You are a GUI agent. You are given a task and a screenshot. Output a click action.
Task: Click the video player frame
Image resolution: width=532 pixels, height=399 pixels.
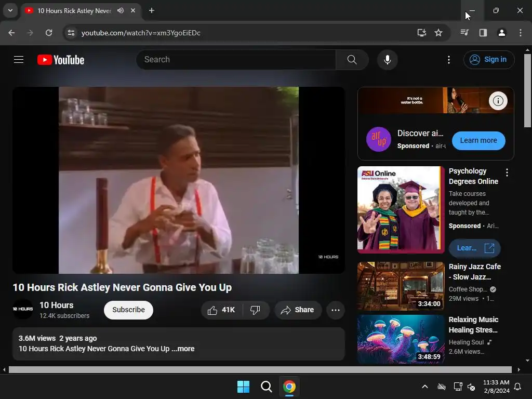pos(179,180)
